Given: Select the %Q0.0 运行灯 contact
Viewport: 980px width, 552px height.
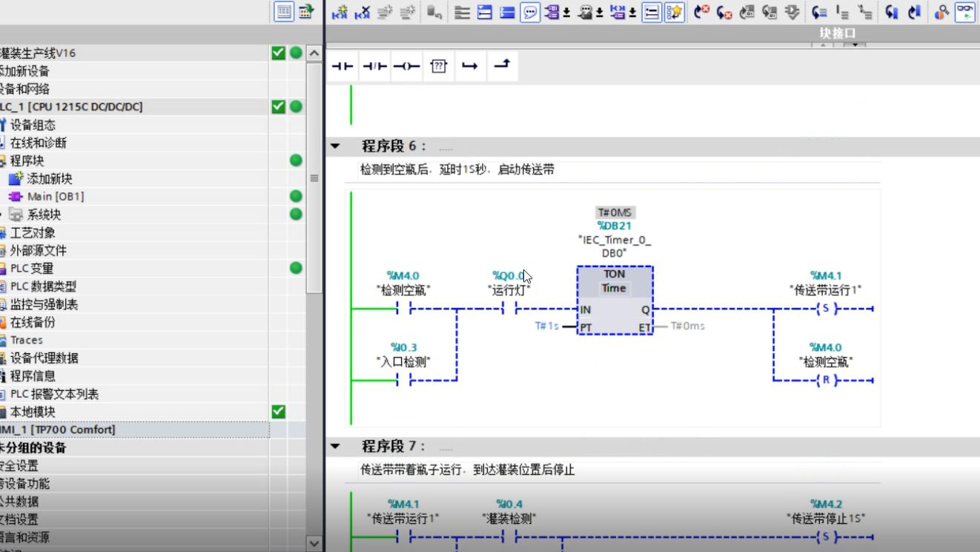Looking at the screenshot, I should [510, 309].
